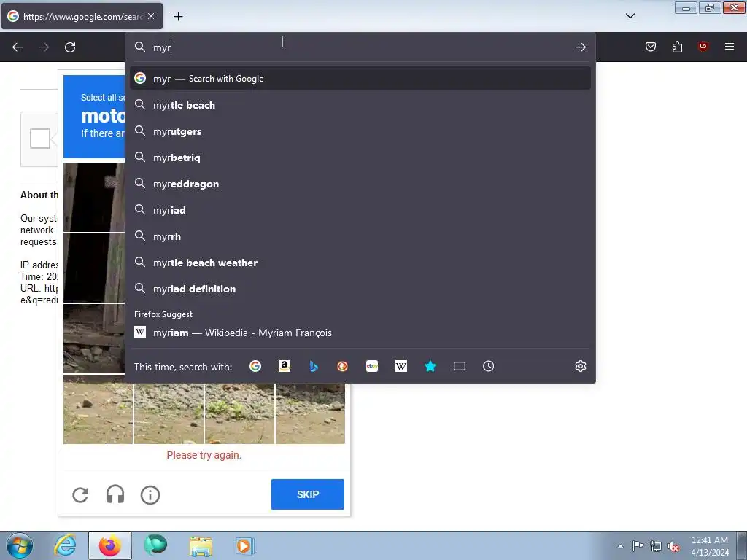Switch to Firefox in the taskbar

tap(110, 545)
